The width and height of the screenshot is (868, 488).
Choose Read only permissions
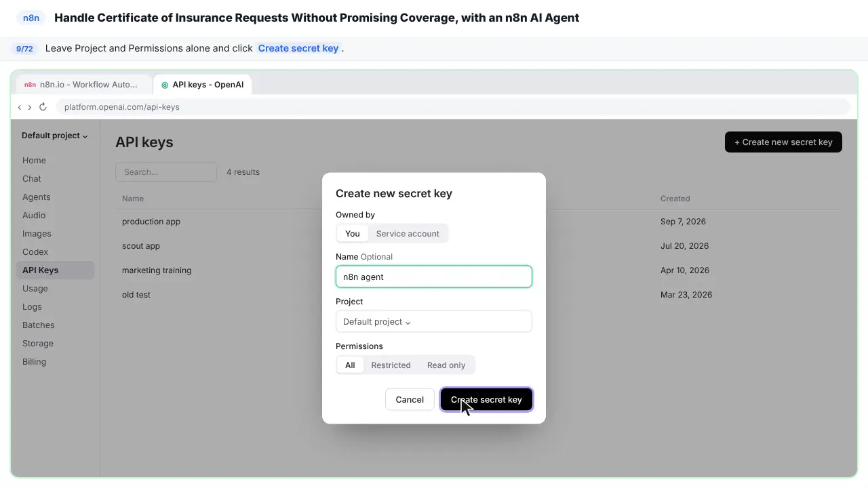point(446,365)
